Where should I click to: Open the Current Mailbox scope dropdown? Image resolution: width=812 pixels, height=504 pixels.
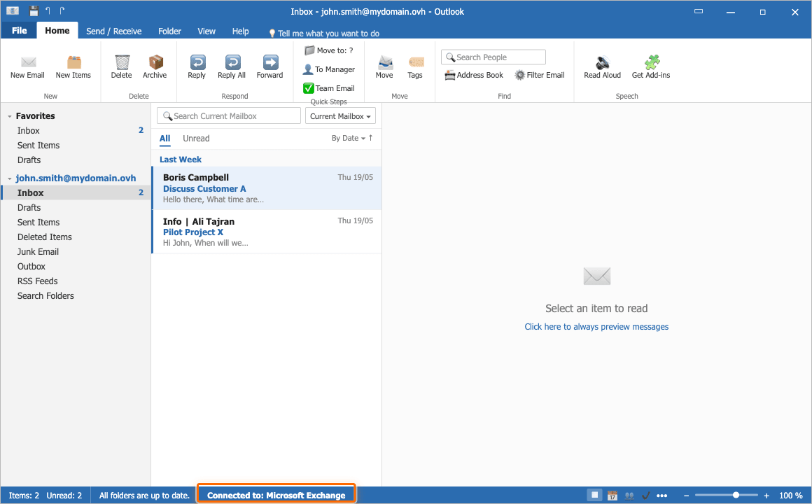(340, 116)
